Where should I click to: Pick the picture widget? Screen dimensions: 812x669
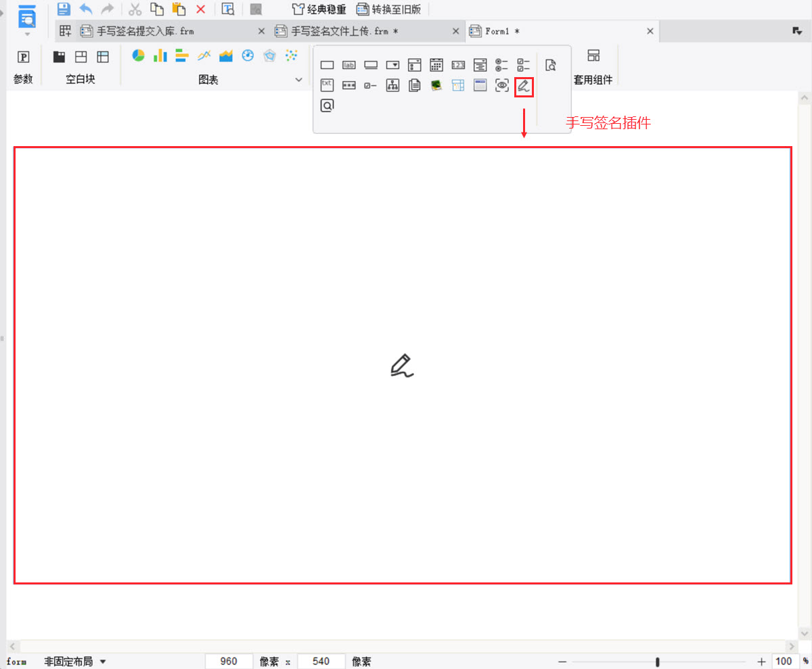tap(436, 85)
